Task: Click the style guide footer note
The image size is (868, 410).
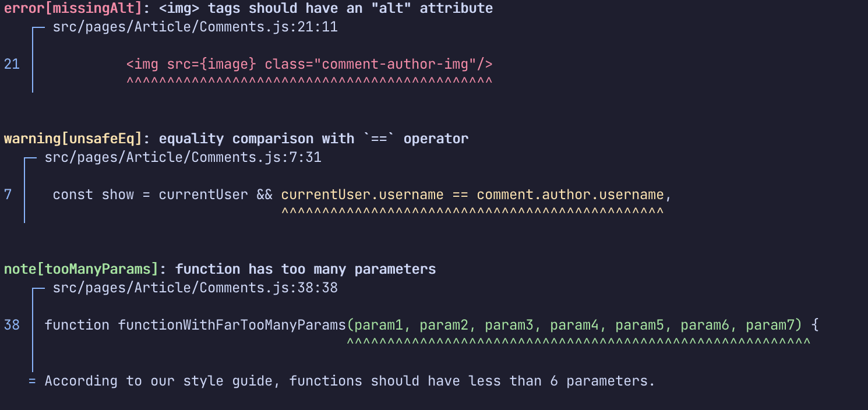Action: click(350, 381)
